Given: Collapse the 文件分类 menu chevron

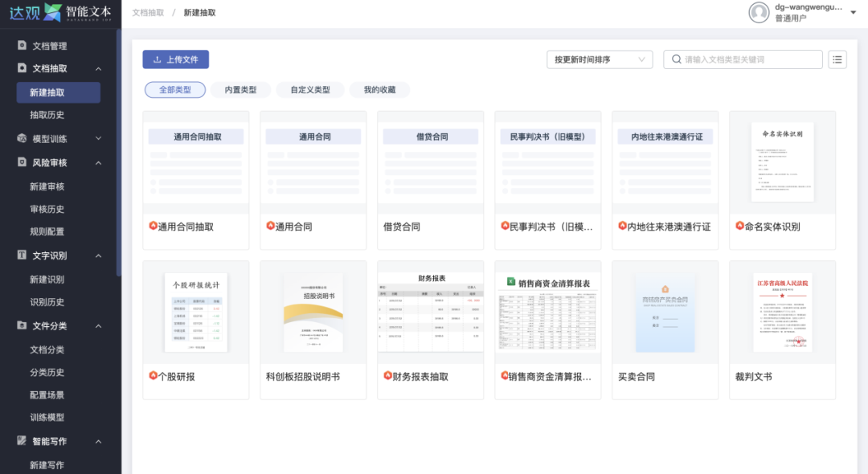Looking at the screenshot, I should coord(99,325).
